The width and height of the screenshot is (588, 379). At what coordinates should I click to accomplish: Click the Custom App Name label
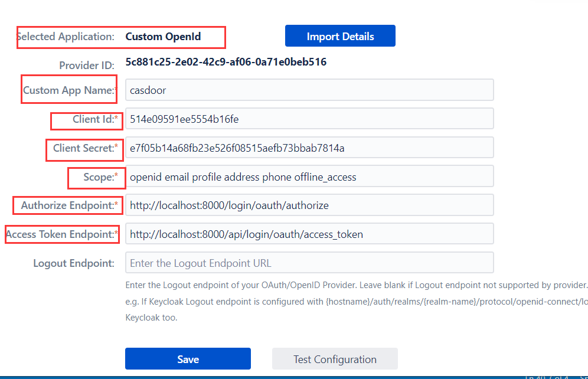click(x=68, y=89)
